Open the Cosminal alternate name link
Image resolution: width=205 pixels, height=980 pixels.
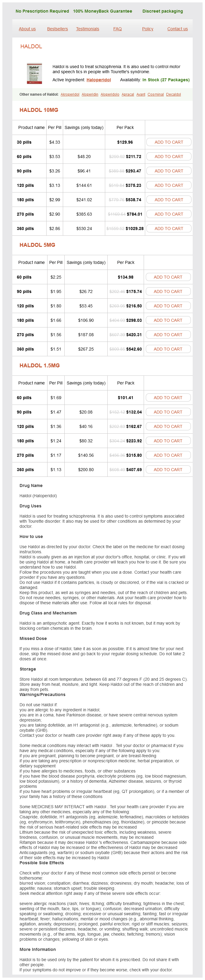[155, 94]
